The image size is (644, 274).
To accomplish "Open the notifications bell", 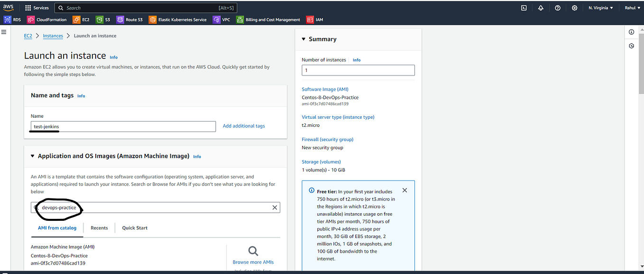I will 541,8.
